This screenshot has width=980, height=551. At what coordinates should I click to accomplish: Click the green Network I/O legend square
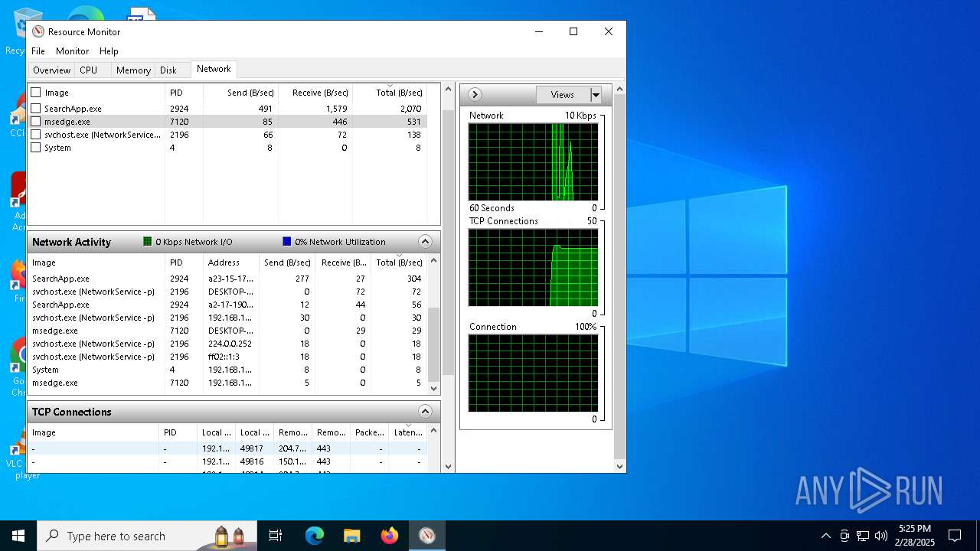click(148, 242)
